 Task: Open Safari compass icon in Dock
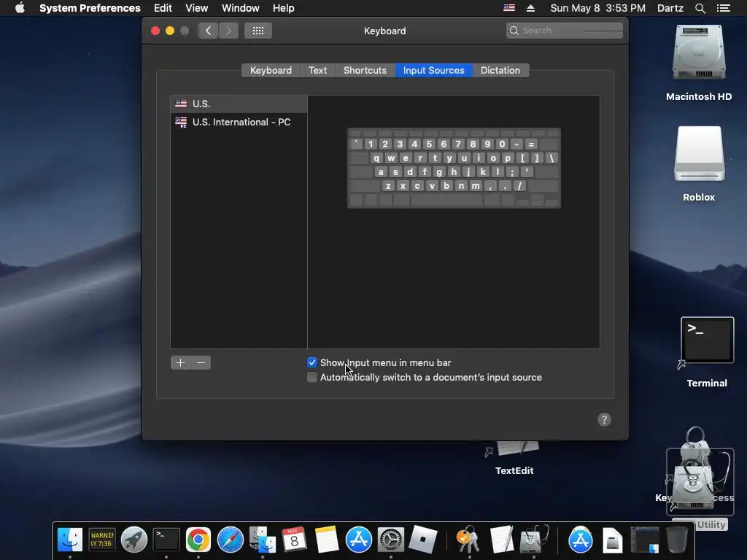(230, 540)
